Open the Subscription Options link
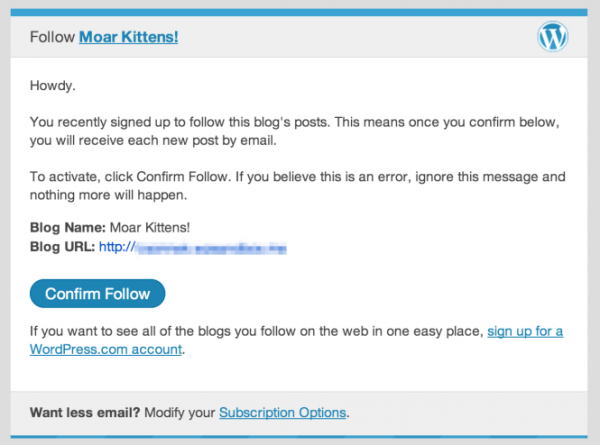Viewport: 600px width, 445px height. click(x=282, y=412)
